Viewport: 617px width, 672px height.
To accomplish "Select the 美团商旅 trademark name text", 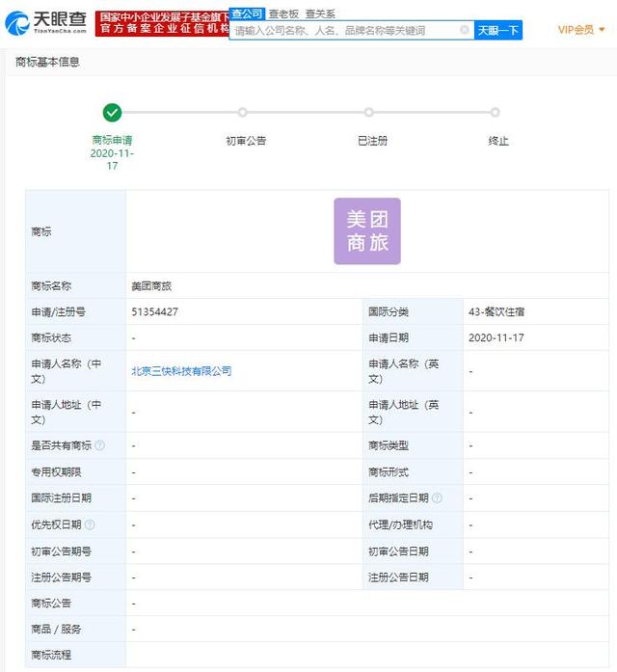I will [x=151, y=286].
